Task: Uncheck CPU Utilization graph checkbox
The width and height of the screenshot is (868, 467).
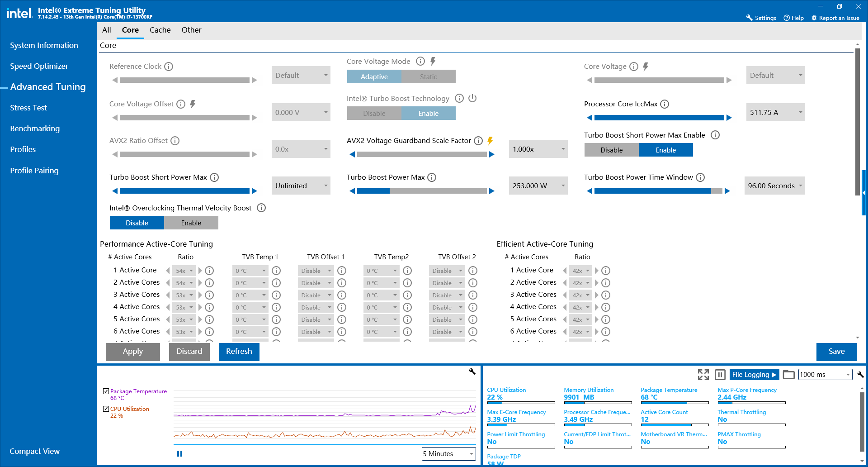Action: 106,409
